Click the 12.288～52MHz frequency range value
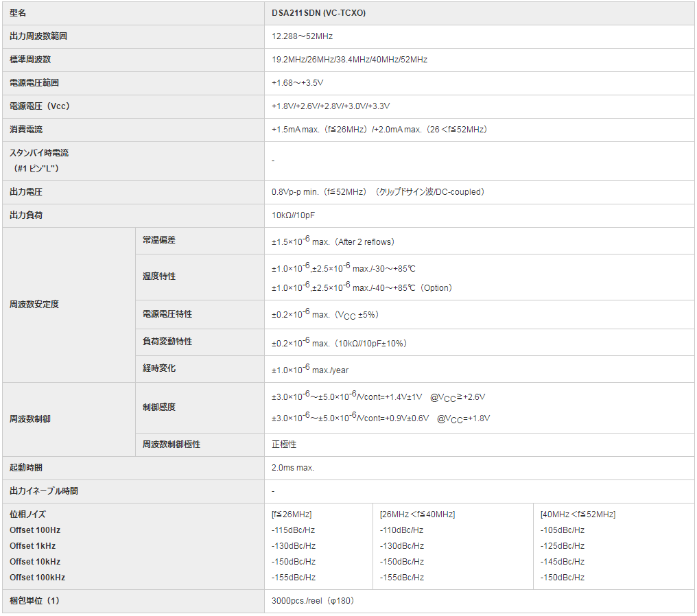The image size is (697, 616). tap(302, 36)
